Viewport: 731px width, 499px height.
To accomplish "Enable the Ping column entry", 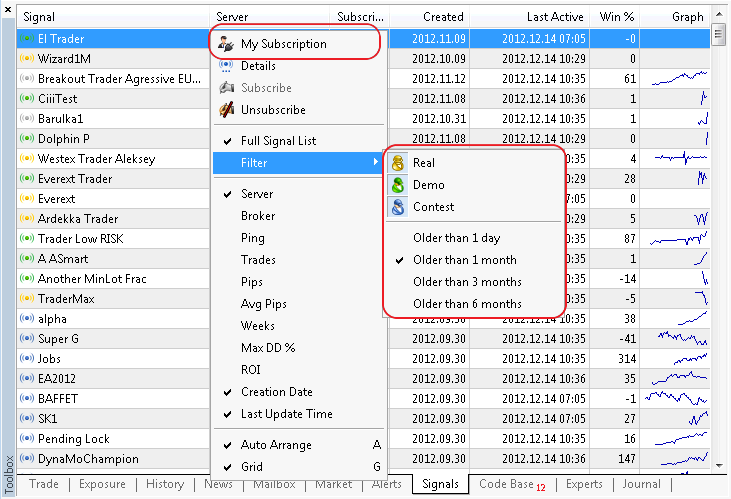I will click(x=253, y=238).
